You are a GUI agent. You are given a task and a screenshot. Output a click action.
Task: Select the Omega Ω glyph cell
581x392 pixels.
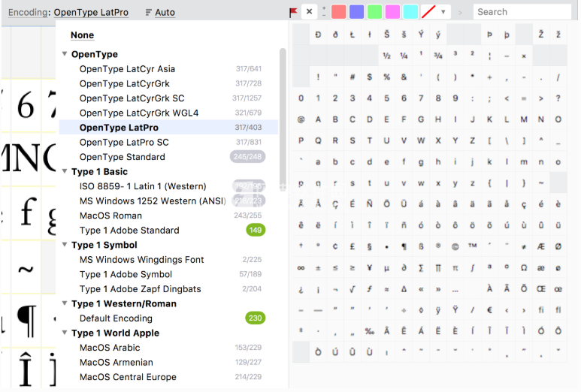524,267
